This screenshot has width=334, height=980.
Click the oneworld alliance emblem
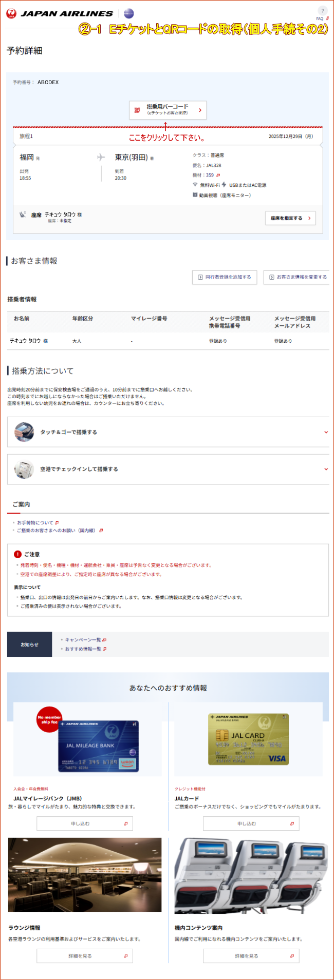point(129,14)
